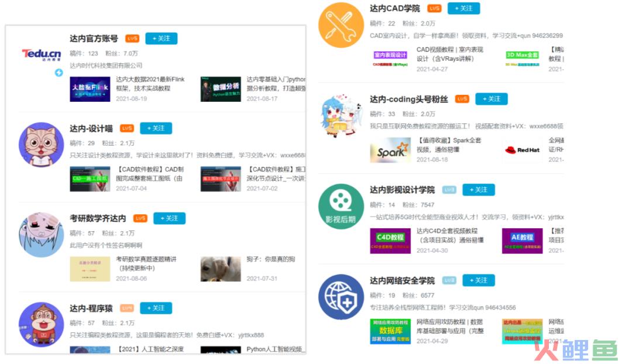Click the LV5 badge beside 达内-设计喵

click(127, 128)
